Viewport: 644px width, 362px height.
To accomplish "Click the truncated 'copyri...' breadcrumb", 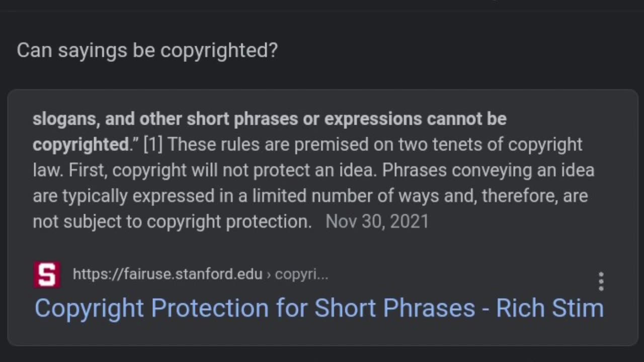I will pyautogui.click(x=301, y=274).
